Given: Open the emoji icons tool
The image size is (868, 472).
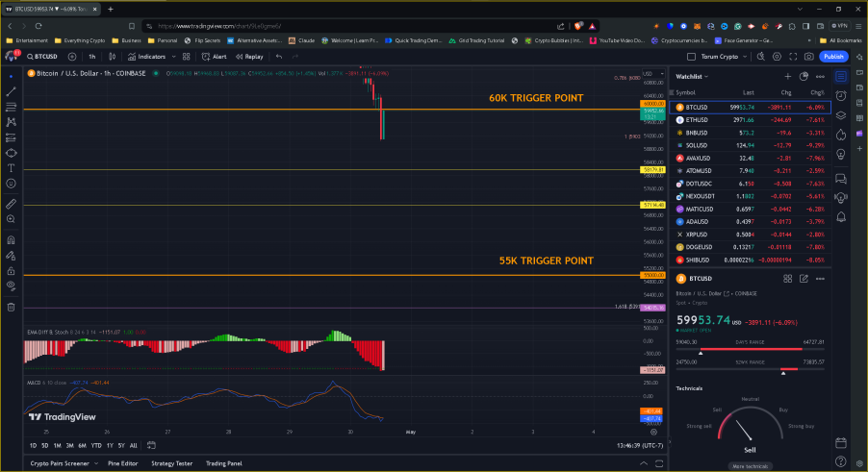Looking at the screenshot, I should tap(11, 184).
